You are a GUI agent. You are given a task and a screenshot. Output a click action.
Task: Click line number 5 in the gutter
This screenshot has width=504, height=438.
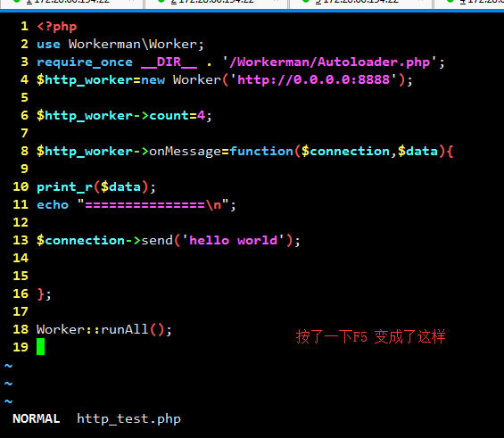coord(24,98)
